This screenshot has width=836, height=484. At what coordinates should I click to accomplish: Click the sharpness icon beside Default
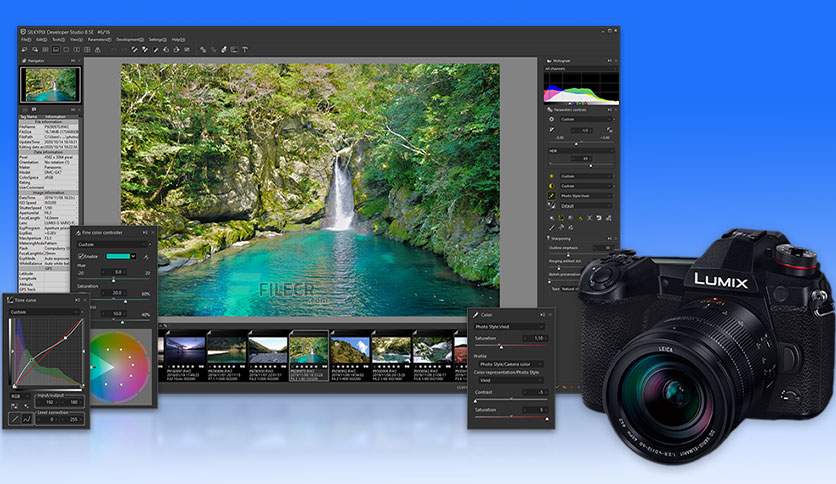[x=551, y=206]
